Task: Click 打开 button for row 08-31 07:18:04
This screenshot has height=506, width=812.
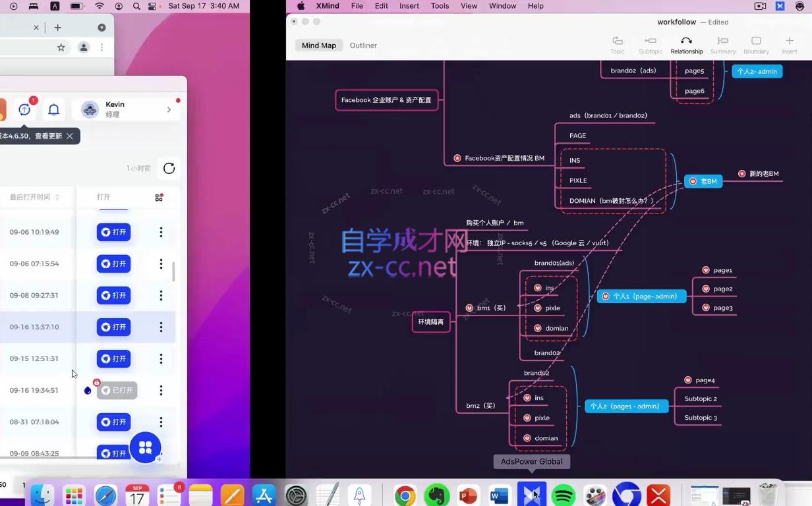Action: [x=113, y=422]
